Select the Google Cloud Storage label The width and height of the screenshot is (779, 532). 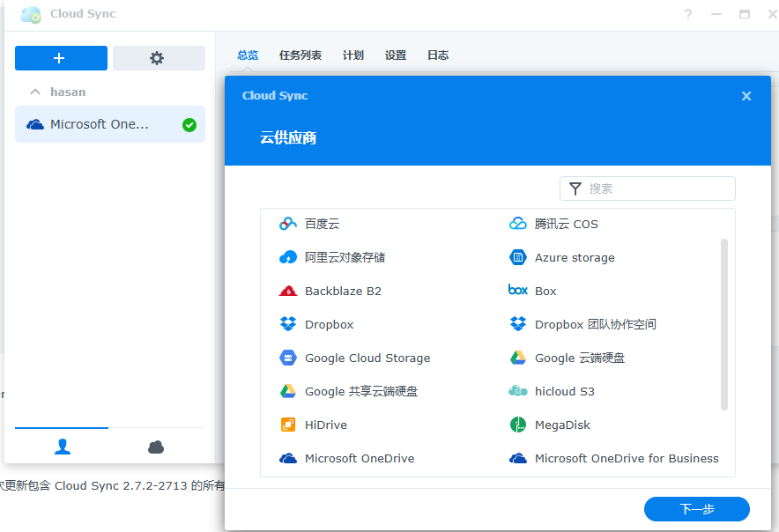tap(367, 358)
